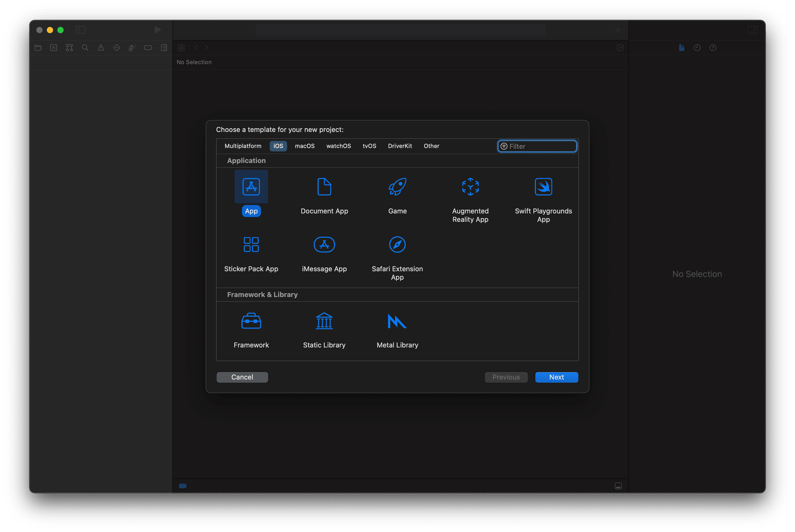Switch to the Multiplatform tab

pyautogui.click(x=242, y=145)
